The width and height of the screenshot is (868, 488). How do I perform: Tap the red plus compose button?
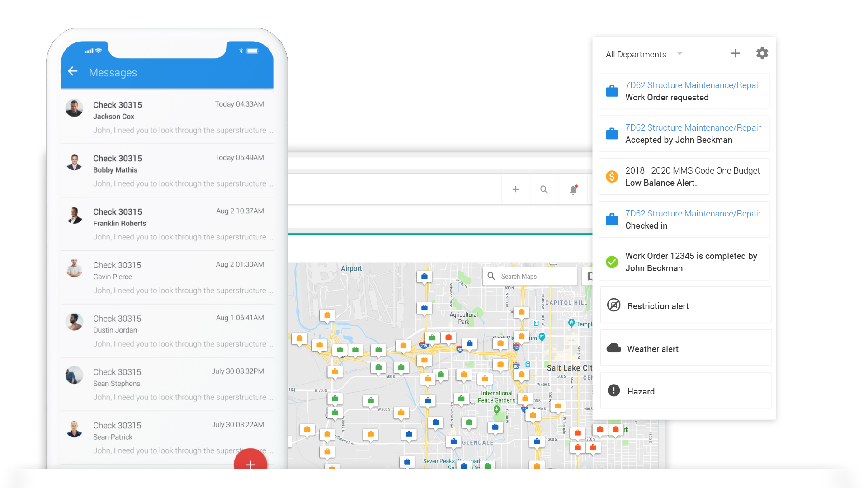point(250,459)
